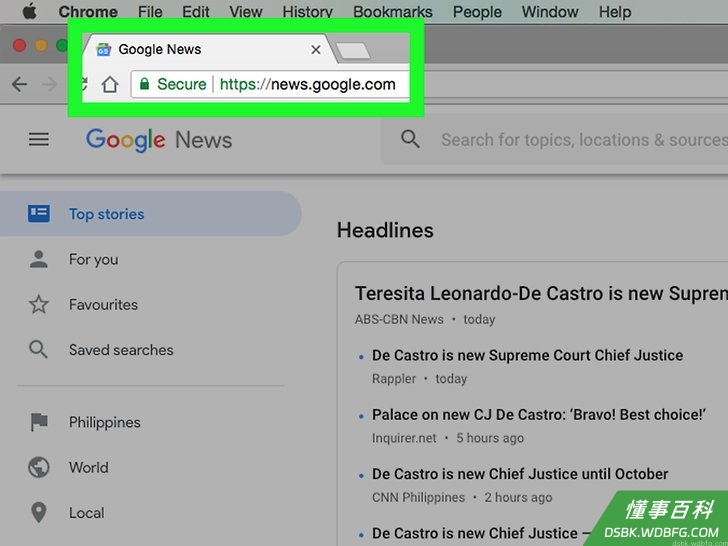Click the Headlines section title

tap(385, 230)
